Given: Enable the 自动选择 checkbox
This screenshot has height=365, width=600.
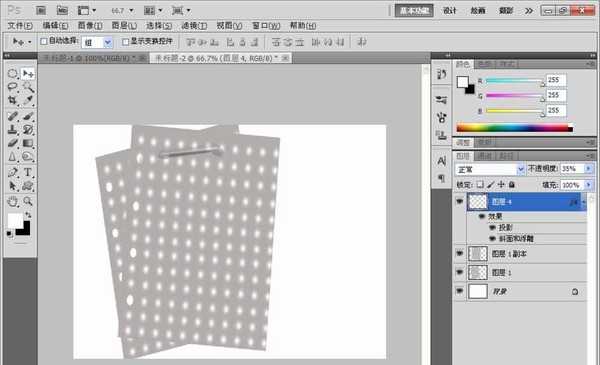Looking at the screenshot, I should 44,41.
